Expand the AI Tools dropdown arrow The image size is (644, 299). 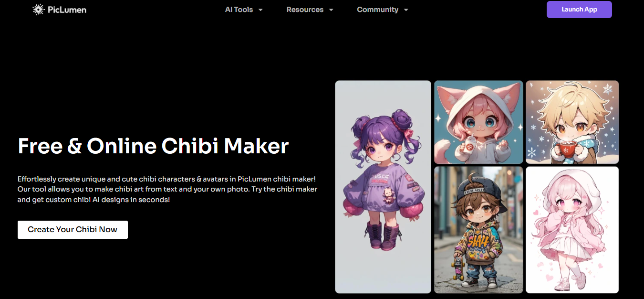click(260, 10)
